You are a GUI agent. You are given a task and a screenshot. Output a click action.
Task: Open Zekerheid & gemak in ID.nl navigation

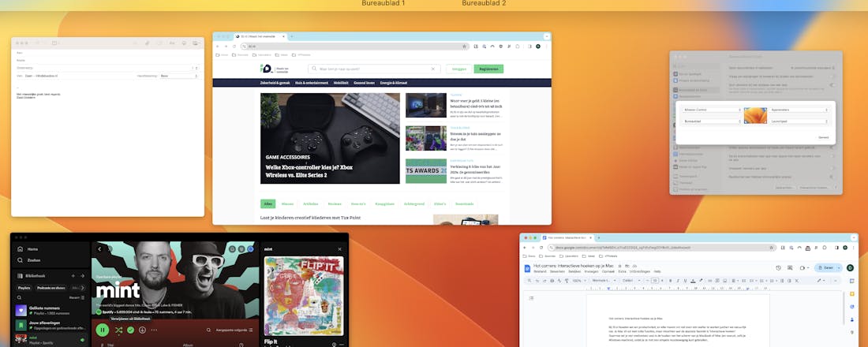[x=275, y=83]
